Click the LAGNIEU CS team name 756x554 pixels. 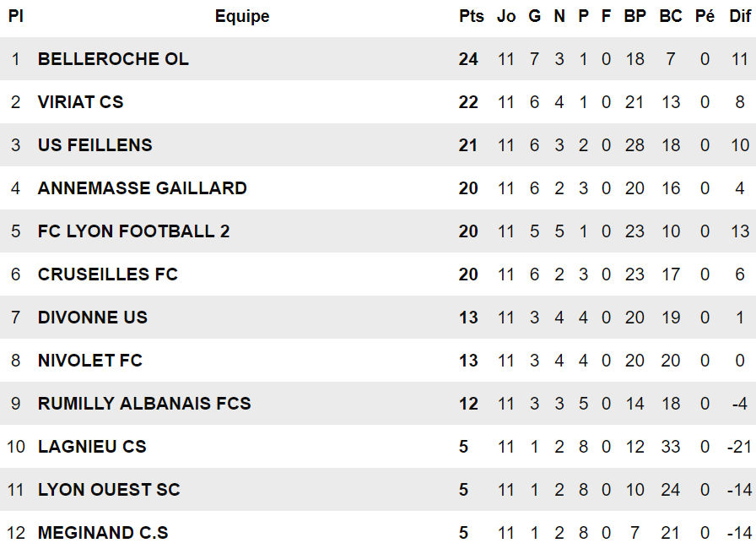click(x=91, y=447)
